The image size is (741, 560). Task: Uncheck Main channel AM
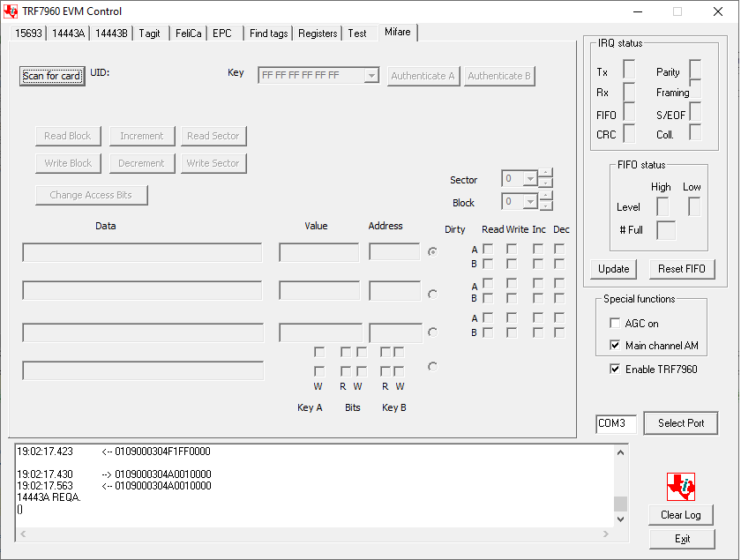pyautogui.click(x=615, y=345)
